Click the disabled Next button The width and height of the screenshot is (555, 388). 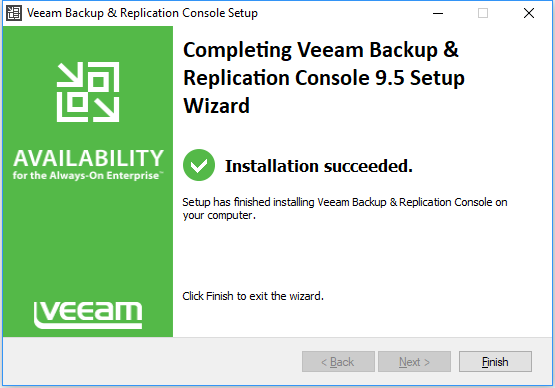tap(414, 361)
